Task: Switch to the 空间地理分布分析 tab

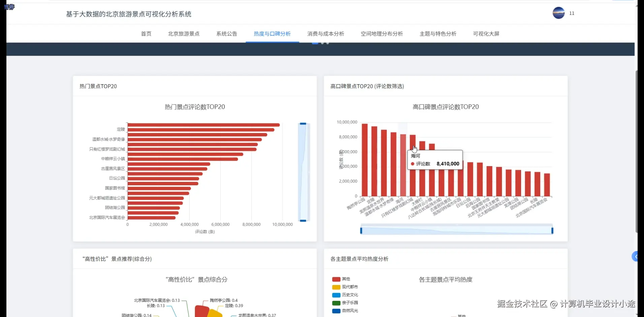Action: [382, 34]
